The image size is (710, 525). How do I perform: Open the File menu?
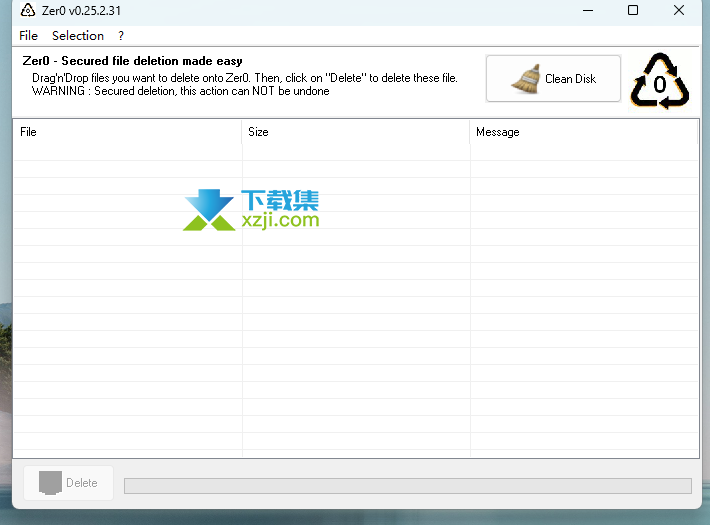tap(28, 36)
